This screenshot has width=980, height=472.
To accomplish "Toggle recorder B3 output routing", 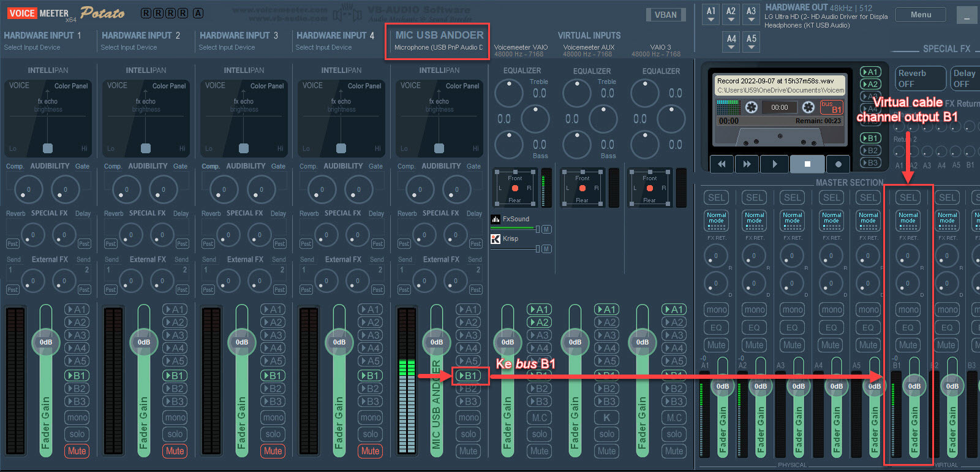I will point(870,162).
